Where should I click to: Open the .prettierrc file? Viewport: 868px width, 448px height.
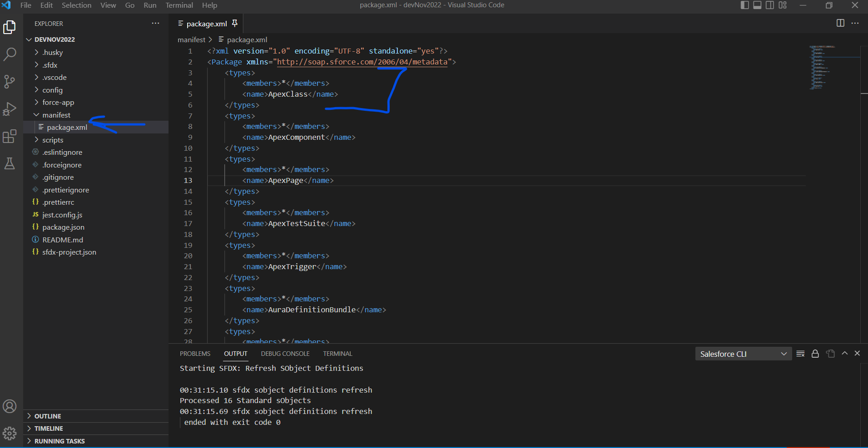point(96,202)
